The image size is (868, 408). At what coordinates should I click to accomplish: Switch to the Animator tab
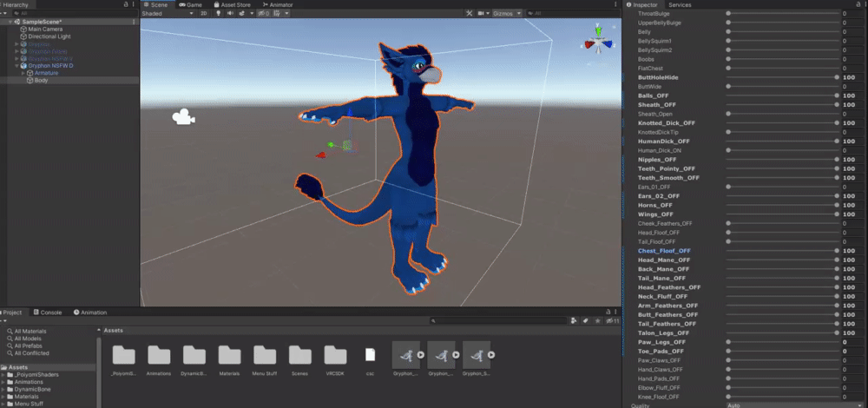pos(278,4)
